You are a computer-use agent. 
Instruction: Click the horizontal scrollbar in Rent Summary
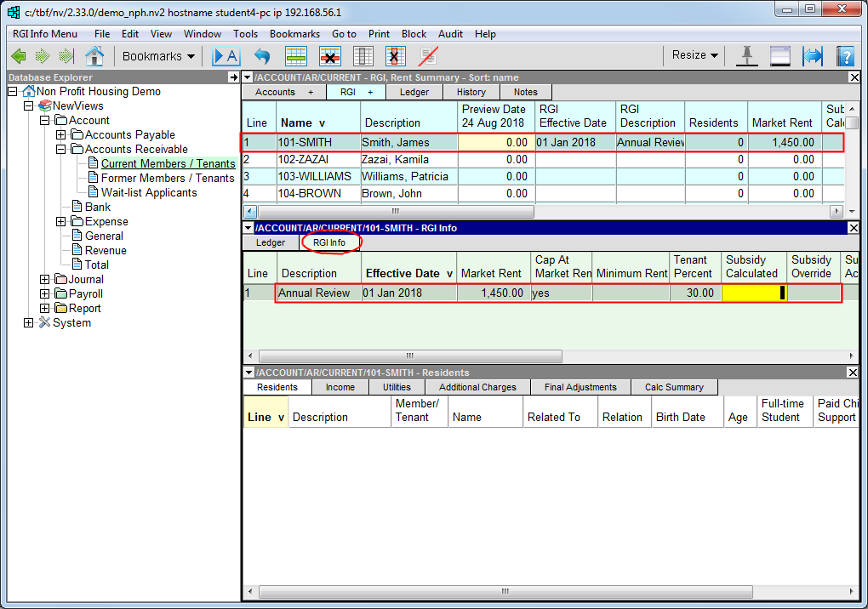tap(393, 211)
